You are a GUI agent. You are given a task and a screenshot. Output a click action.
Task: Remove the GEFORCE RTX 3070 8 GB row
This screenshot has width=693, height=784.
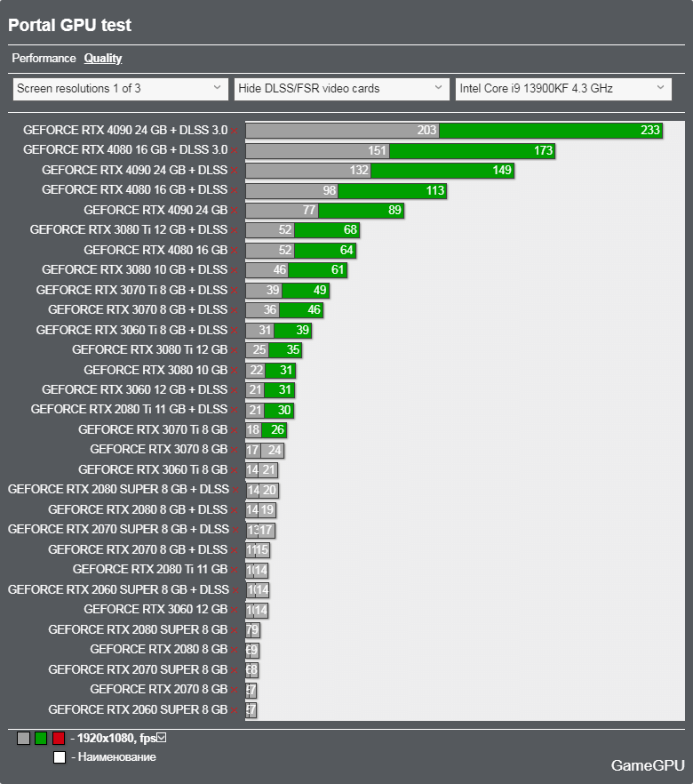(235, 451)
